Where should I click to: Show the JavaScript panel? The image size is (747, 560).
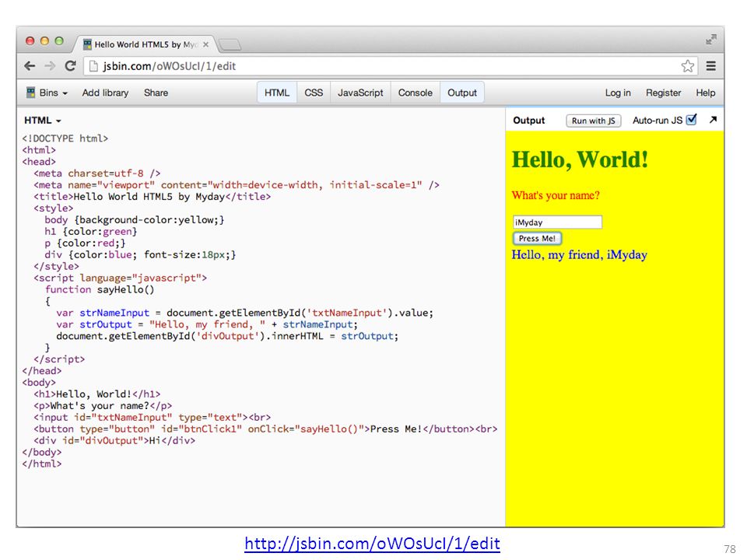click(360, 93)
